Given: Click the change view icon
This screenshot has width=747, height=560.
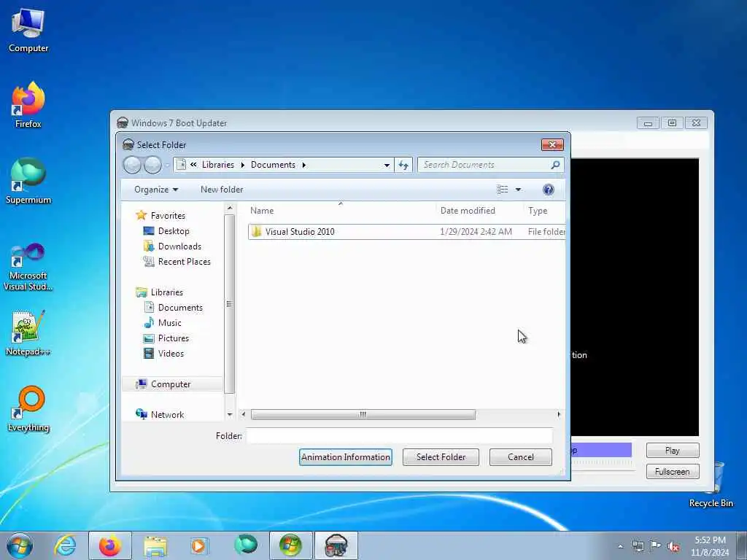Looking at the screenshot, I should [502, 190].
